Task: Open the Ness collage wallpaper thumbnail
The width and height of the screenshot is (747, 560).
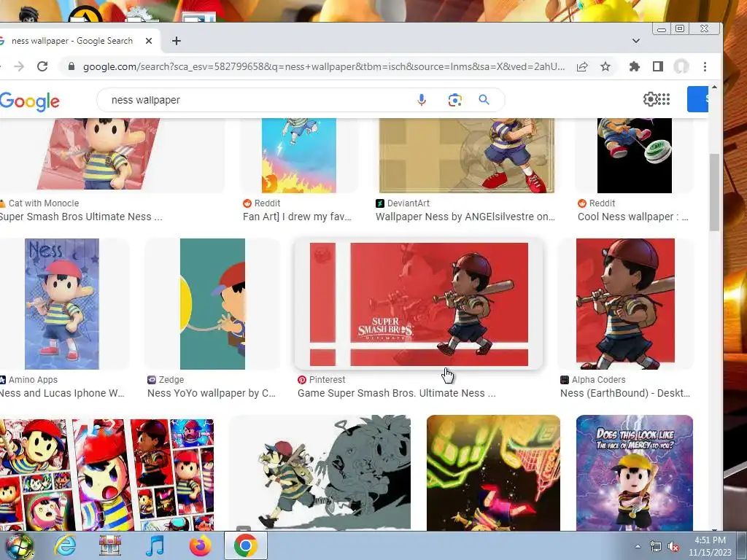Action: click(x=107, y=474)
